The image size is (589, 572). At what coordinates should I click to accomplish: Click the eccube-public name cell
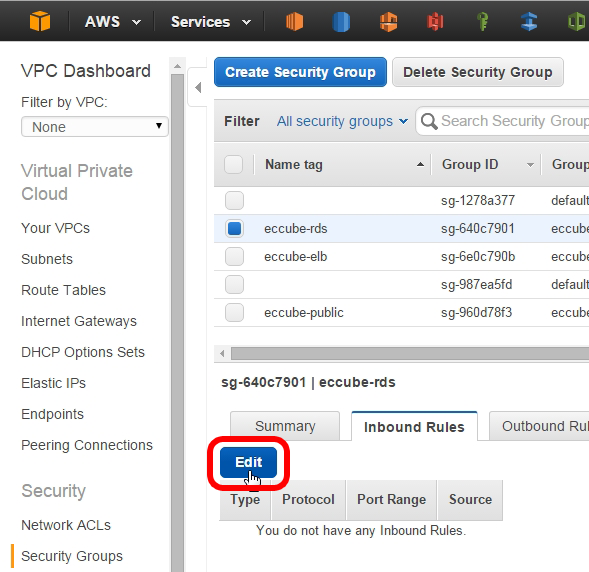click(304, 312)
